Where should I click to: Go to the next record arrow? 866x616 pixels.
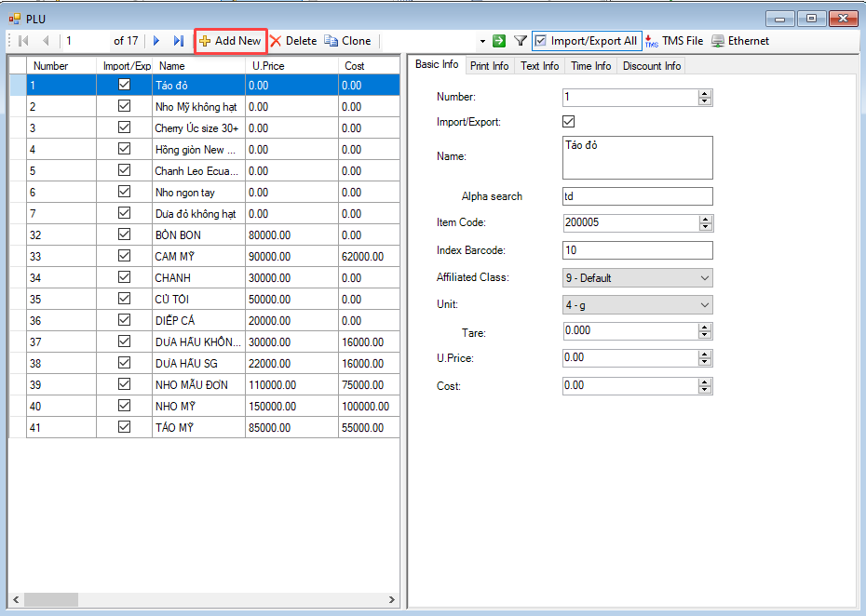[x=156, y=41]
